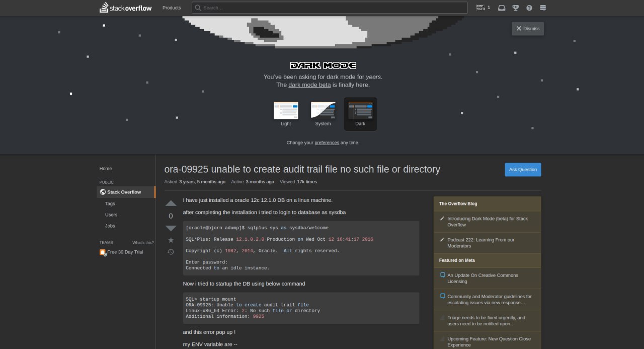
Task: Open the user avatar with reputation 1
Action: pyautogui.click(x=483, y=8)
